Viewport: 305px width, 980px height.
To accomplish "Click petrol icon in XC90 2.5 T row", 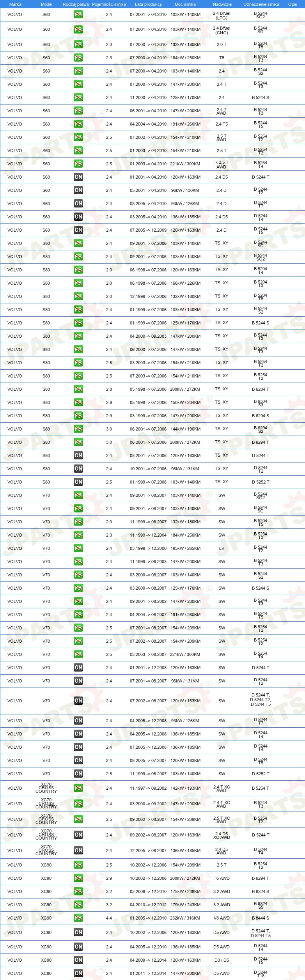I will (78, 865).
